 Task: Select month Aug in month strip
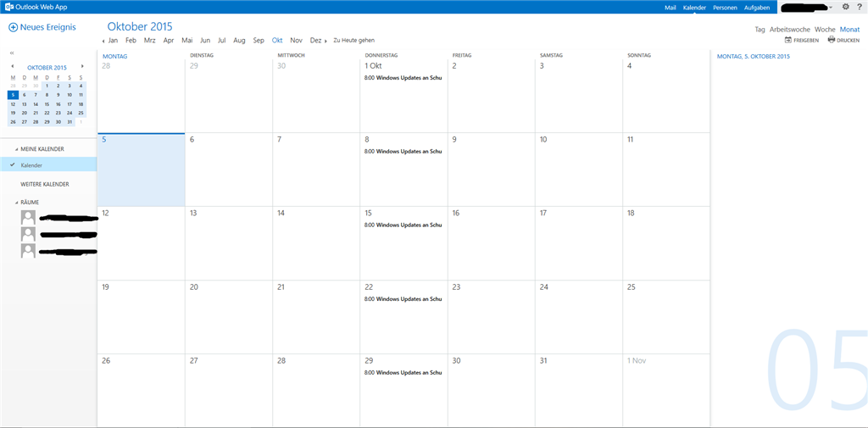click(239, 41)
